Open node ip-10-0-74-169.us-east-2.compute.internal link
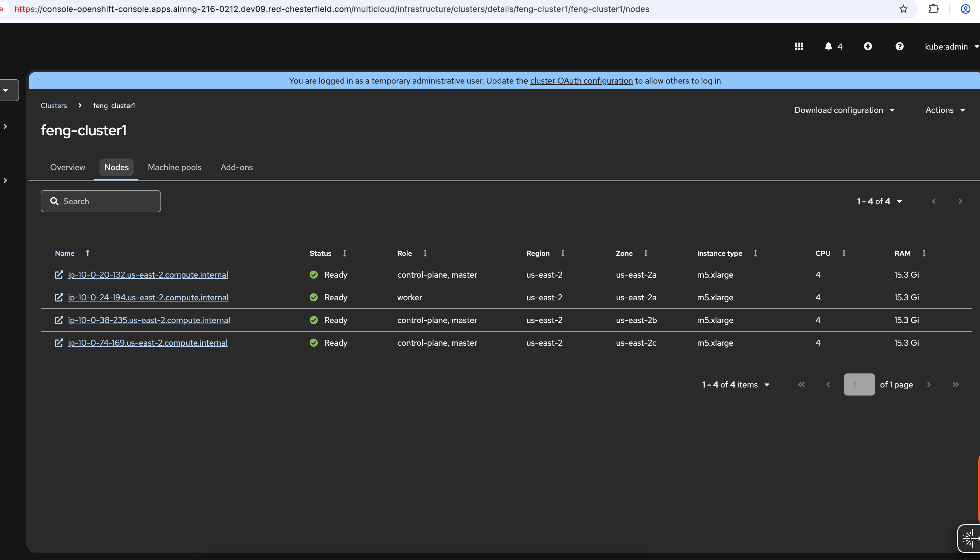Image resolution: width=980 pixels, height=560 pixels. coord(147,343)
